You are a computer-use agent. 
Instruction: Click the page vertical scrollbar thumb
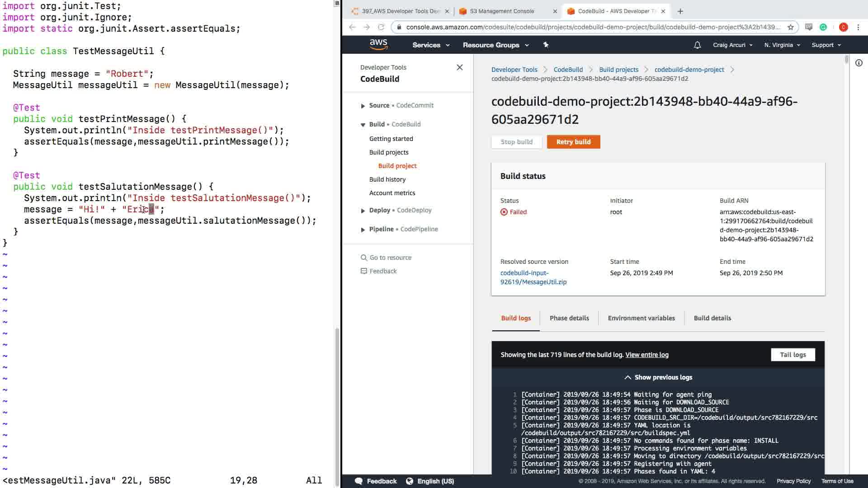(846, 60)
